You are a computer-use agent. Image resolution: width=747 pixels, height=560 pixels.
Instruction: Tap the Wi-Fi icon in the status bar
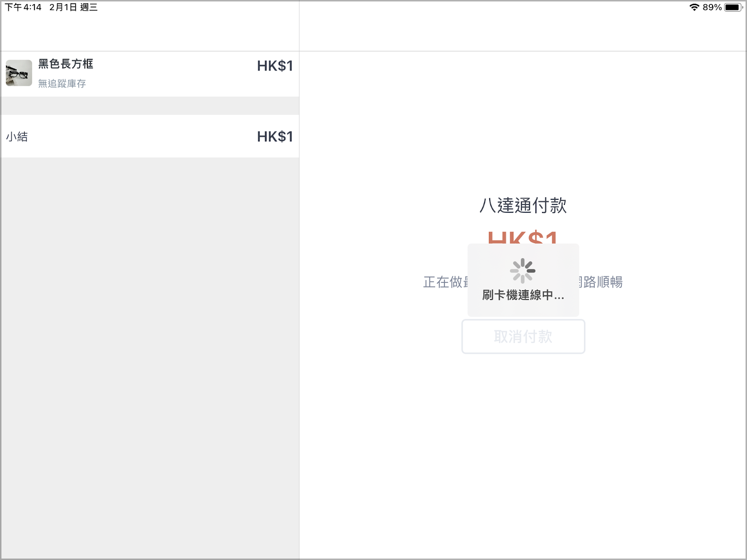click(x=694, y=7)
